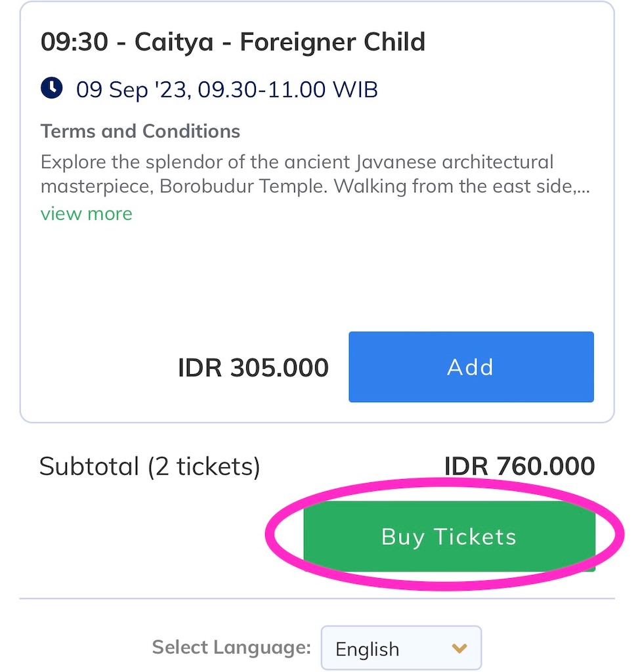Screen dimensions: 634x672
Task: Click the divider line below Buy Tickets
Action: click(x=317, y=598)
